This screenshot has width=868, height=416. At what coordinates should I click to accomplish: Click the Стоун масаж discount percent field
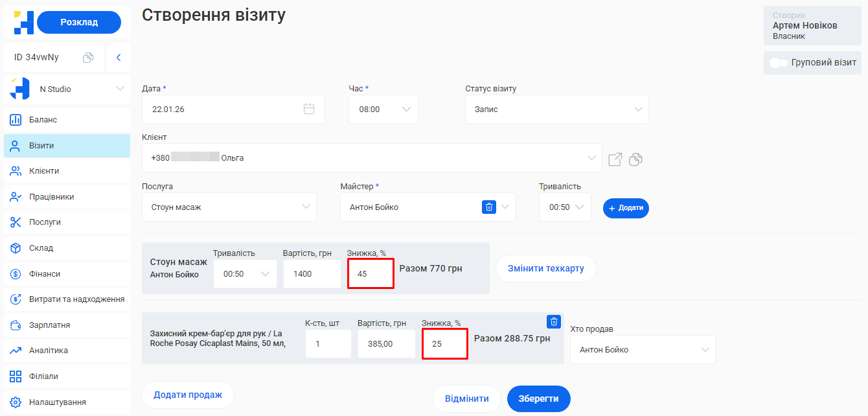[x=371, y=273]
